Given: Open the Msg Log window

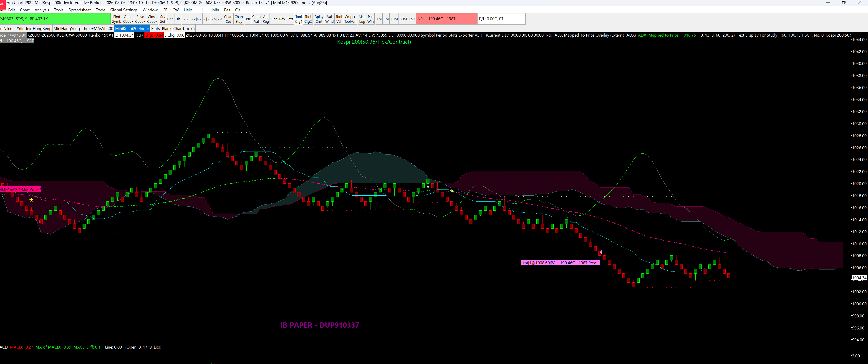Looking at the screenshot, I should pos(362,19).
